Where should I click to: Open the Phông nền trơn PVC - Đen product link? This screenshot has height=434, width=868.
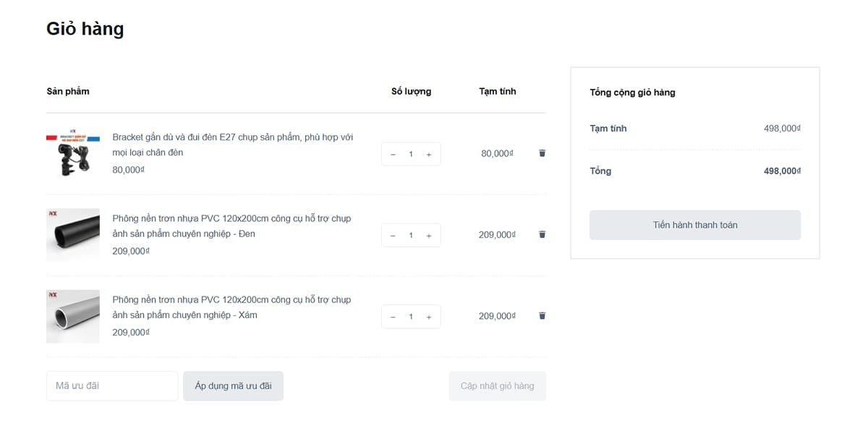pyautogui.click(x=231, y=226)
